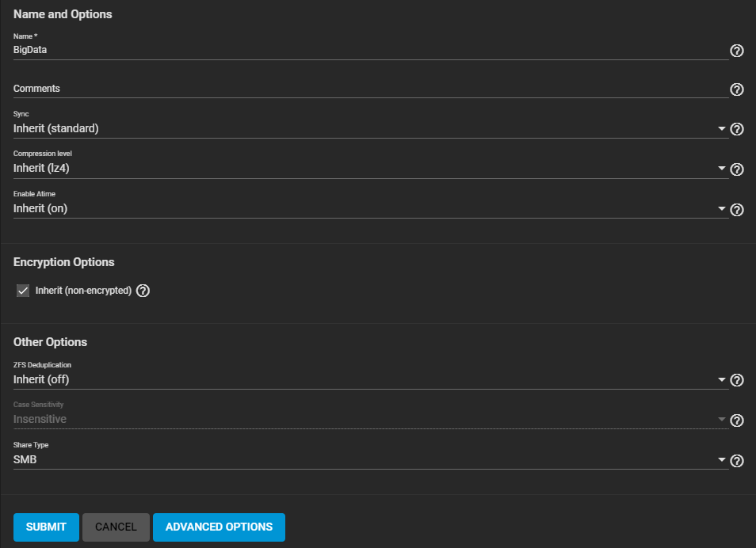Open help tooltip for Comments field

tap(736, 89)
